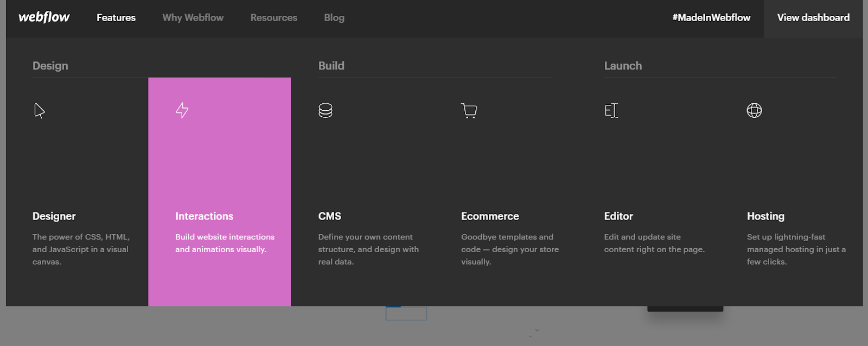This screenshot has height=346, width=868.
Task: Click the Launch section heading
Action: pos(623,66)
